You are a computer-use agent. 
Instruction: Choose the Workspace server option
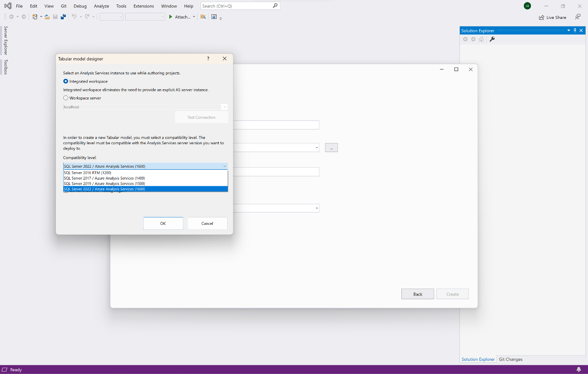point(65,98)
